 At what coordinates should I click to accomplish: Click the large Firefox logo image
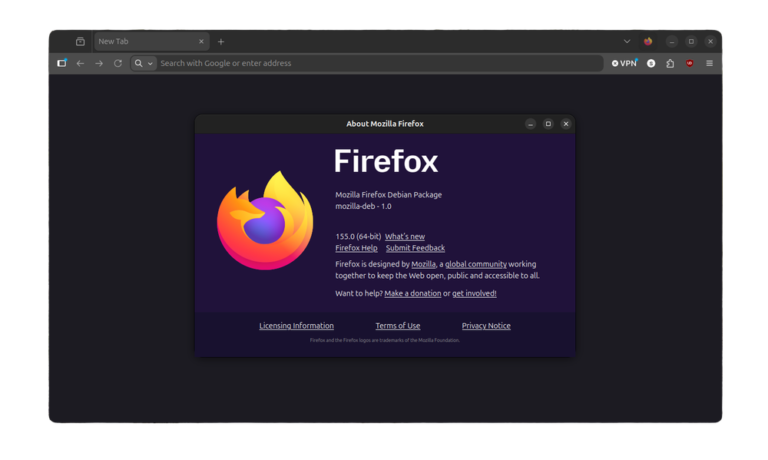265,220
